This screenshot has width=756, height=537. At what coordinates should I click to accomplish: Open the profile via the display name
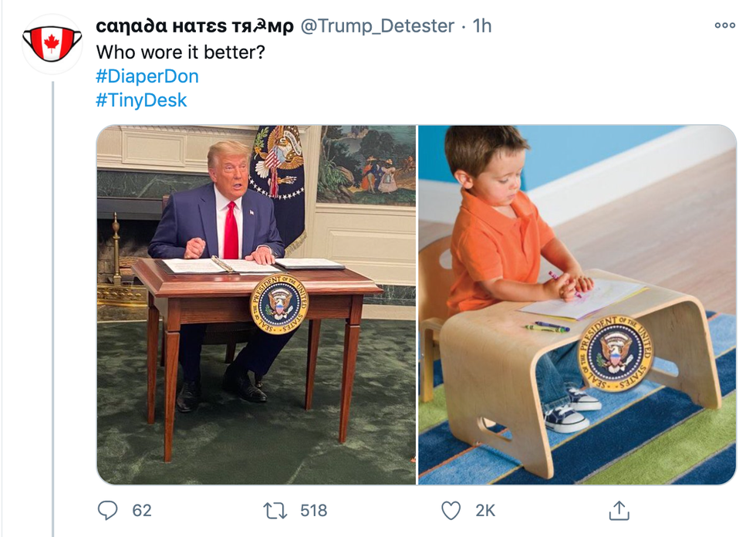pos(194,25)
